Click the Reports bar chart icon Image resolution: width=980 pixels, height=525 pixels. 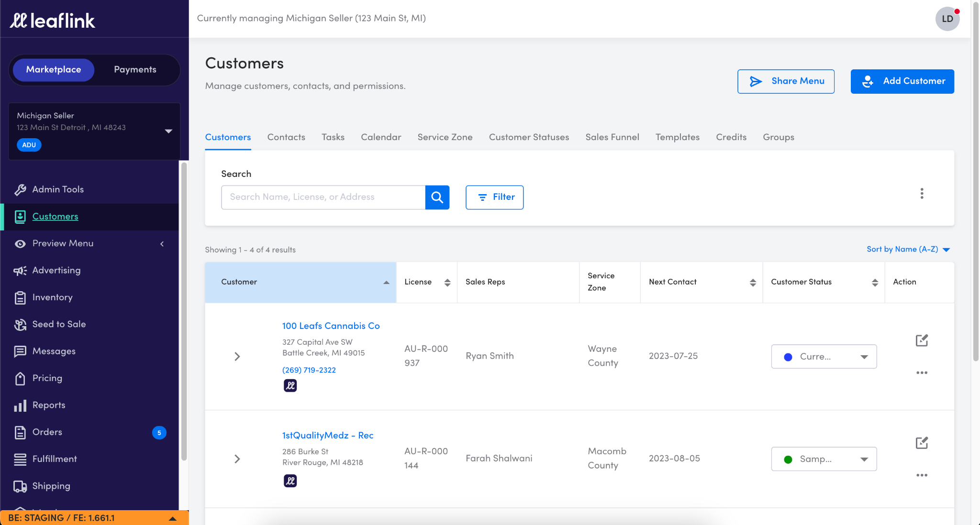click(x=20, y=406)
